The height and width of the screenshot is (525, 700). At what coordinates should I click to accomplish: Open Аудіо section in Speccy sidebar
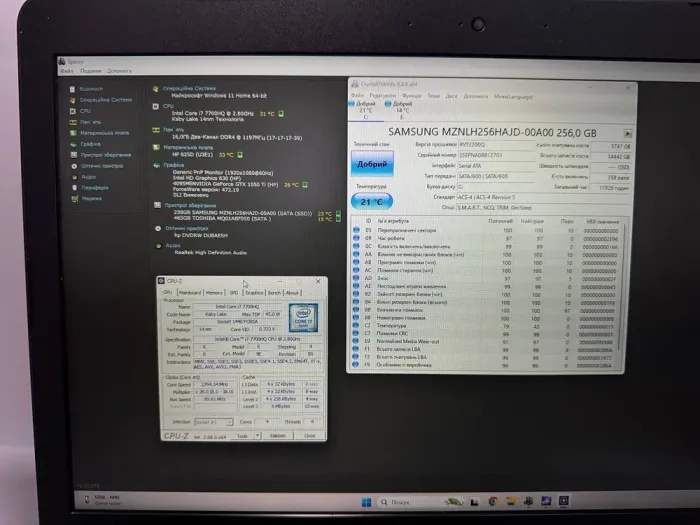tap(87, 176)
